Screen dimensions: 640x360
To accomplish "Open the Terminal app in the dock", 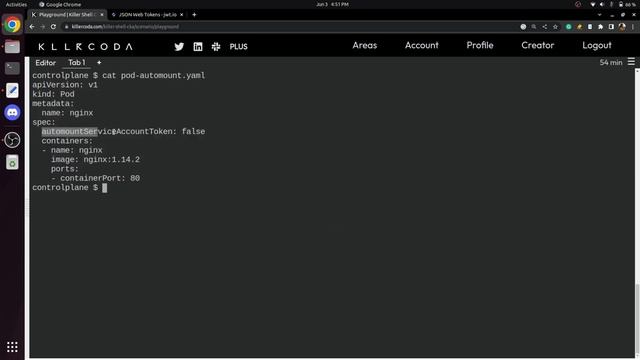I will coord(12,68).
